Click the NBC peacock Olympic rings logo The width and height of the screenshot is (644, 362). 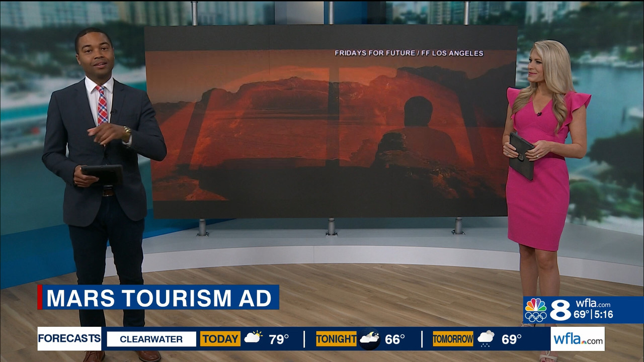coord(536,310)
